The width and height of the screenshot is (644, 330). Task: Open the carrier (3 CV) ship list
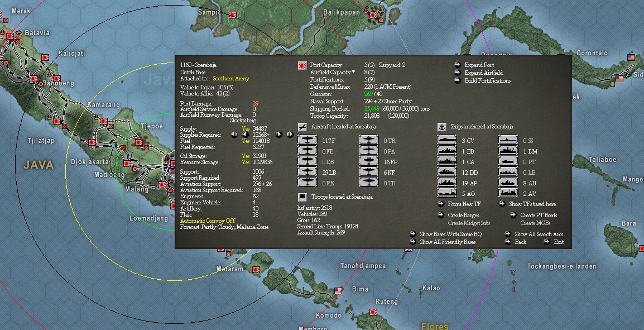point(447,141)
